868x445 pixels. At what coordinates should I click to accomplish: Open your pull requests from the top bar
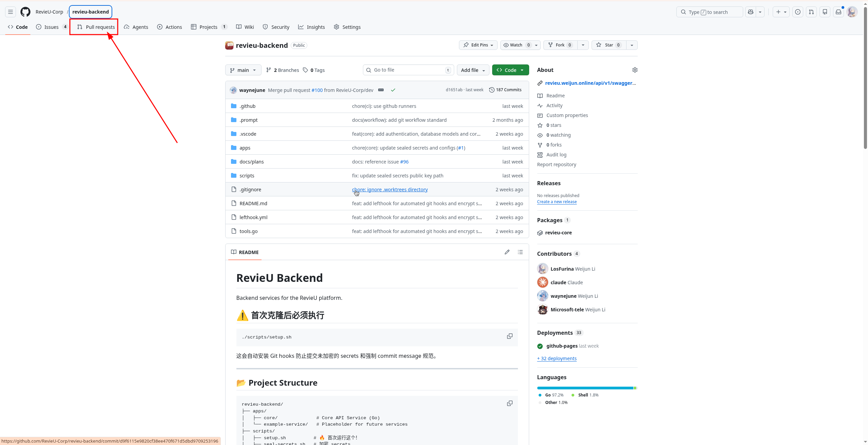click(x=811, y=12)
